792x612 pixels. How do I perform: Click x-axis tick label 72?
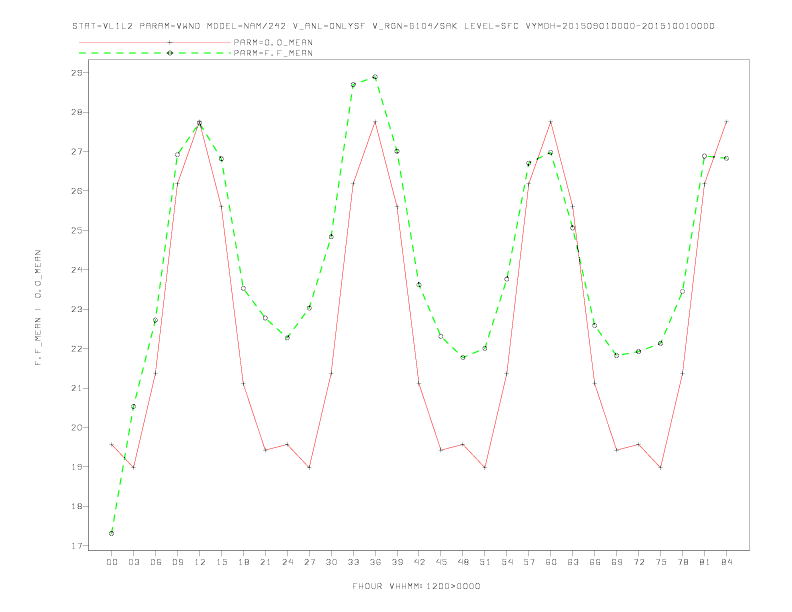click(638, 562)
